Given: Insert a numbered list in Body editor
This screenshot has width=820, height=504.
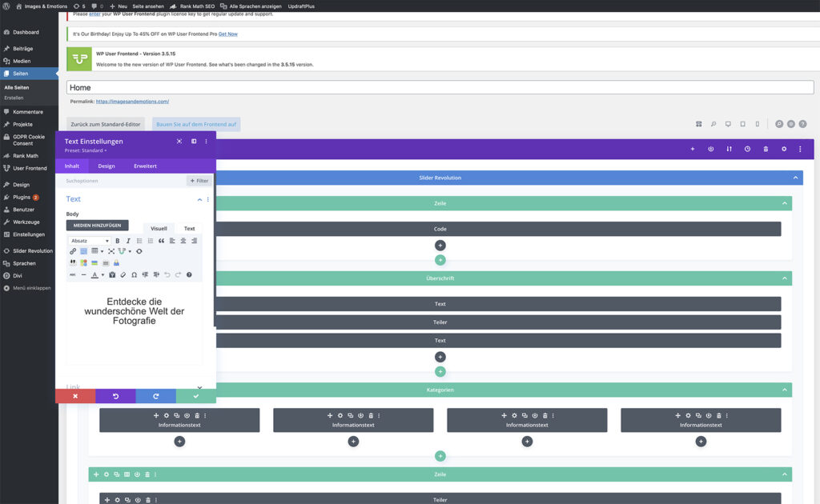Looking at the screenshot, I should pyautogui.click(x=150, y=241).
